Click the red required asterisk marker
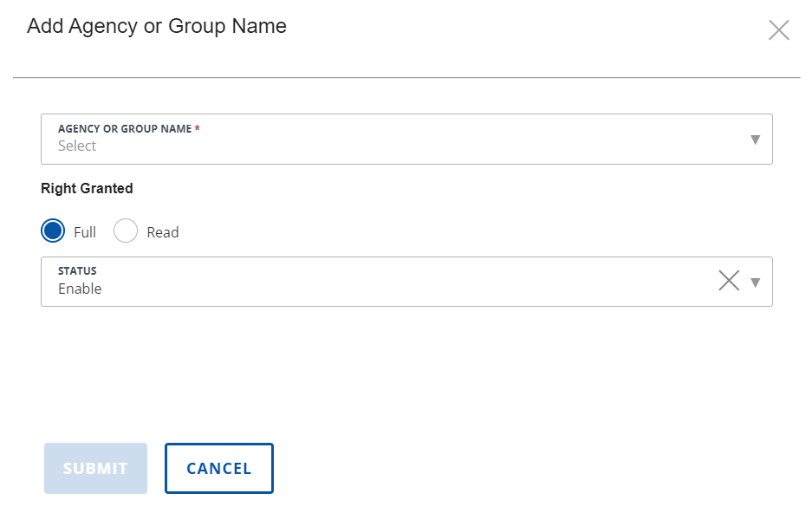Viewport: 812px width, 513px height. click(x=198, y=128)
